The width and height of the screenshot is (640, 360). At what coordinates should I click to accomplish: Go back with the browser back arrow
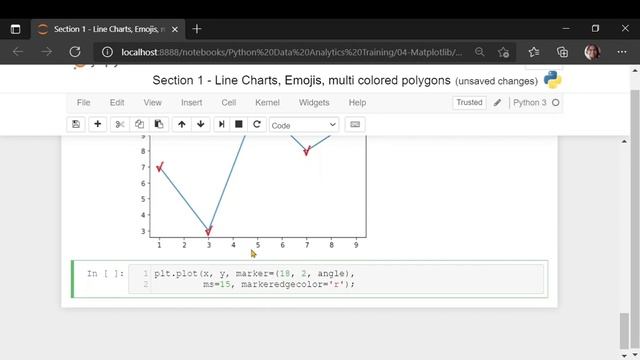click(x=18, y=52)
